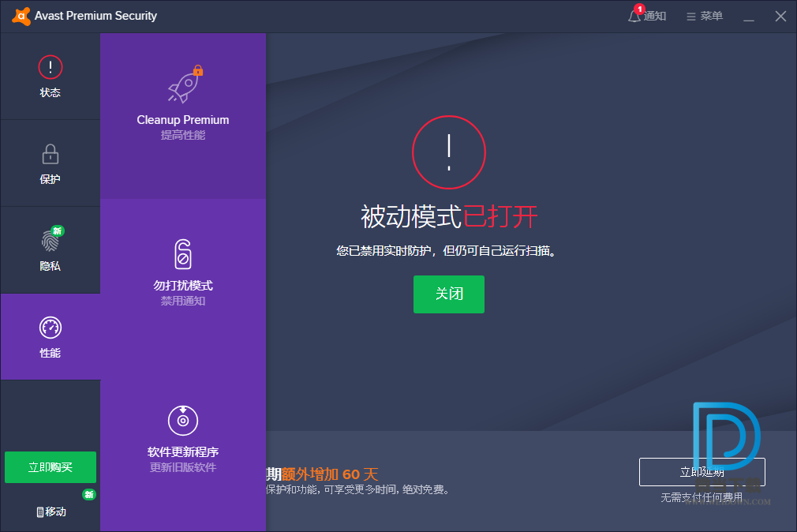Click the Avast logo in title bar
This screenshot has height=532, width=797.
pyautogui.click(x=21, y=16)
